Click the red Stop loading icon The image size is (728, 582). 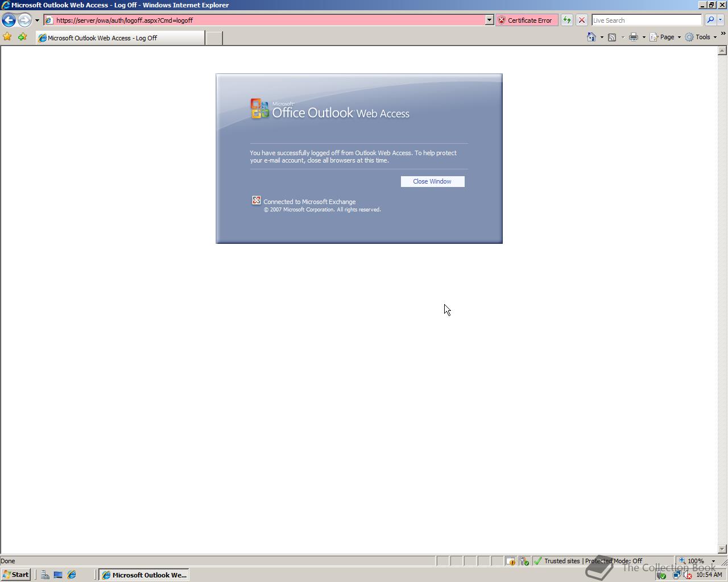pyautogui.click(x=581, y=20)
